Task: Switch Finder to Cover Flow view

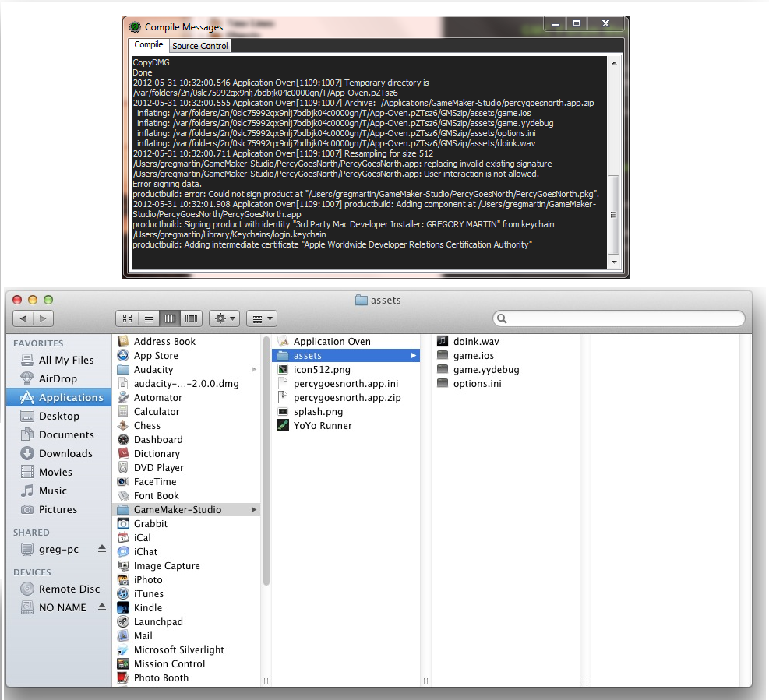Action: tap(191, 318)
